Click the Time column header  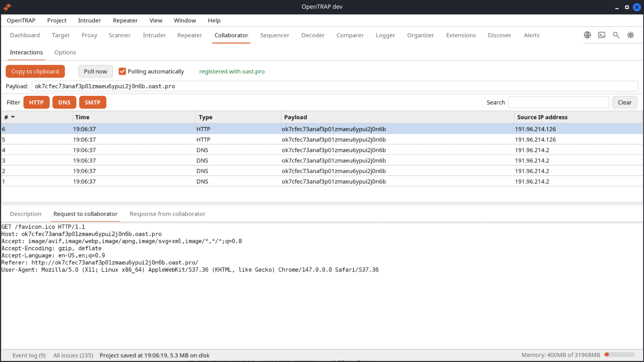pos(134,117)
